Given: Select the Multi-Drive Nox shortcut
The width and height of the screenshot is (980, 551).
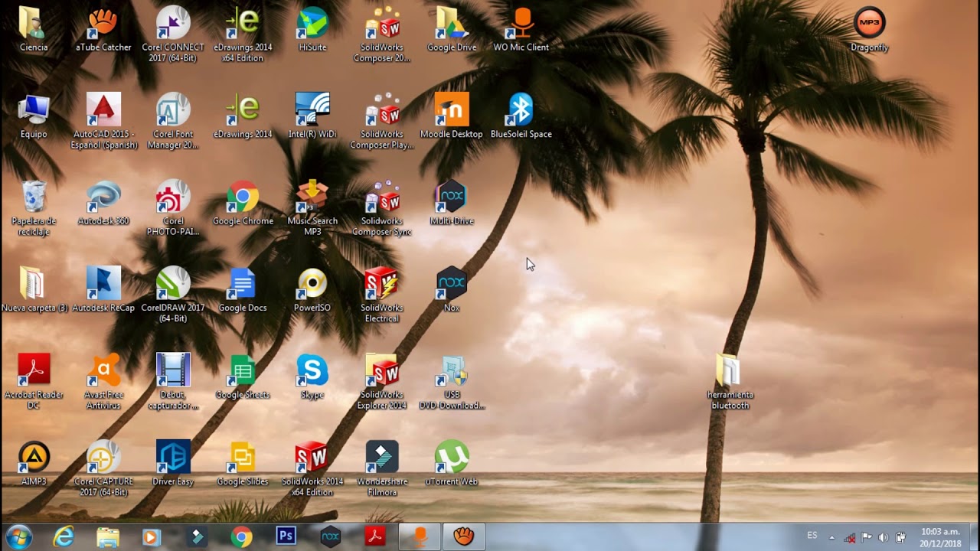Looking at the screenshot, I should 452,204.
